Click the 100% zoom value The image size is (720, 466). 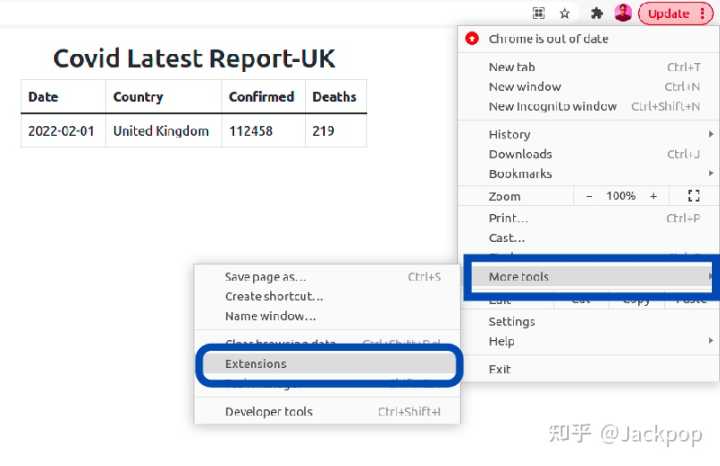click(x=621, y=196)
